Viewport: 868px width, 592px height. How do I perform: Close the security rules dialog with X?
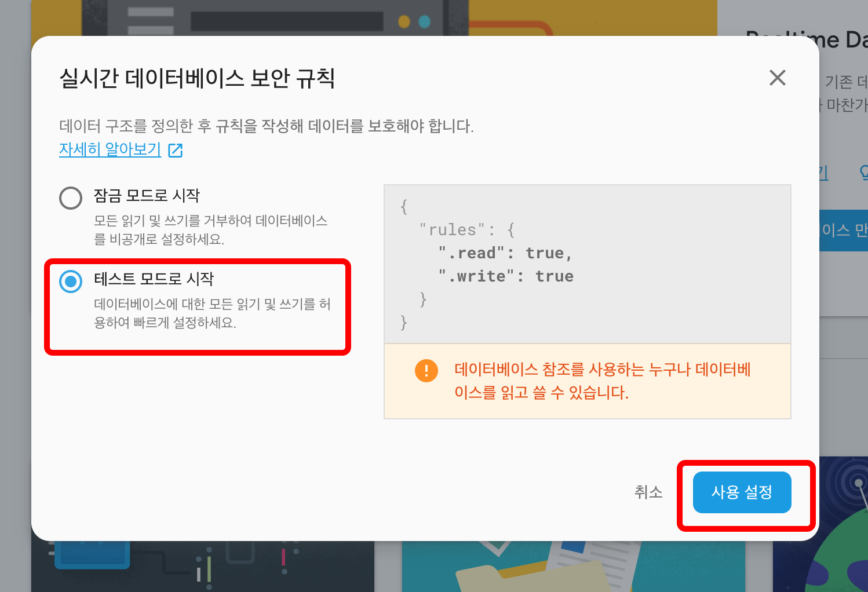777,78
